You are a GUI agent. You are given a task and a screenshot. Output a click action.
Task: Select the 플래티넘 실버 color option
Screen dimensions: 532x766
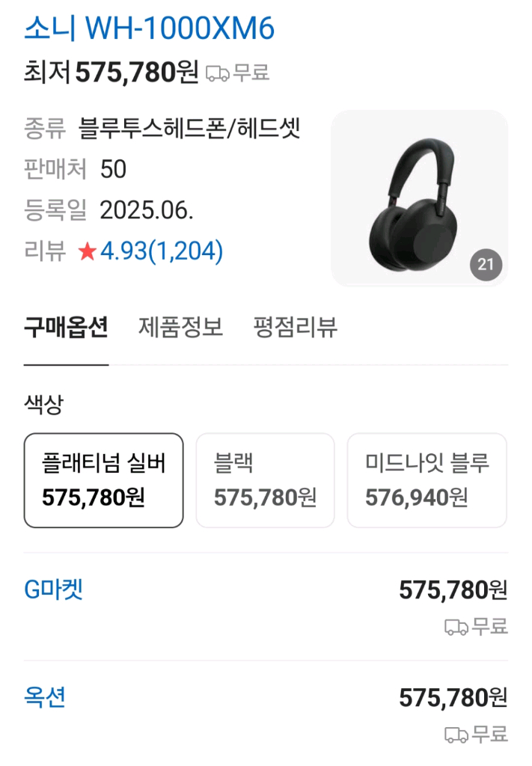coord(103,480)
